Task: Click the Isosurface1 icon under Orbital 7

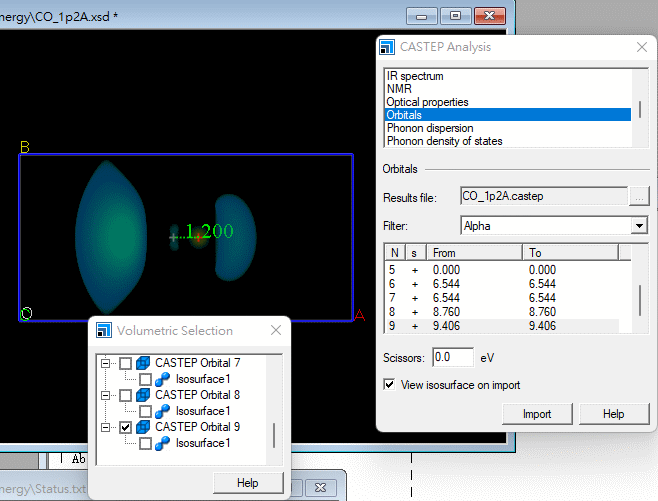Action: click(162, 379)
